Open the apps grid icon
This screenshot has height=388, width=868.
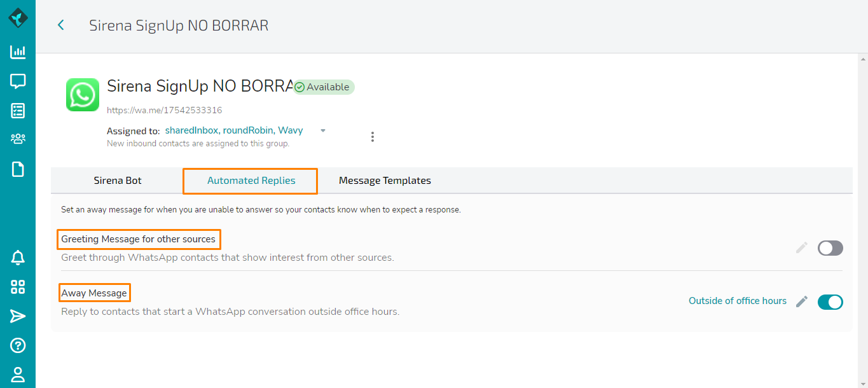pos(18,287)
